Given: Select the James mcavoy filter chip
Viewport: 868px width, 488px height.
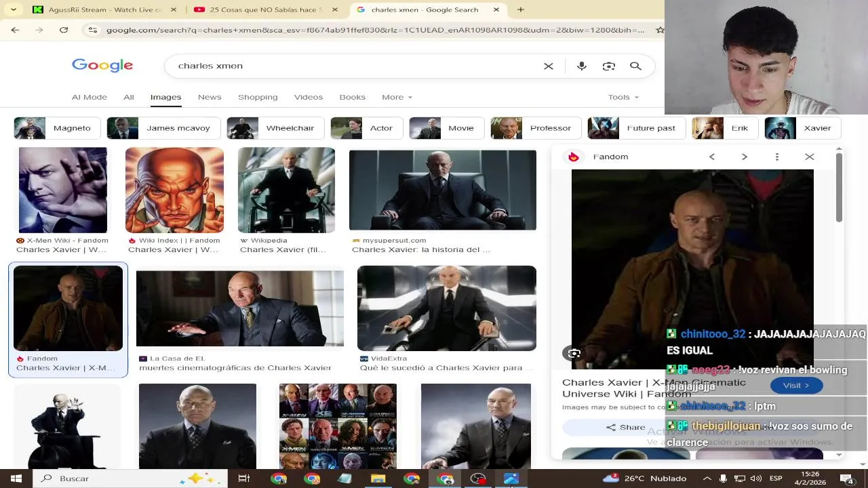Looking at the screenshot, I should [163, 128].
